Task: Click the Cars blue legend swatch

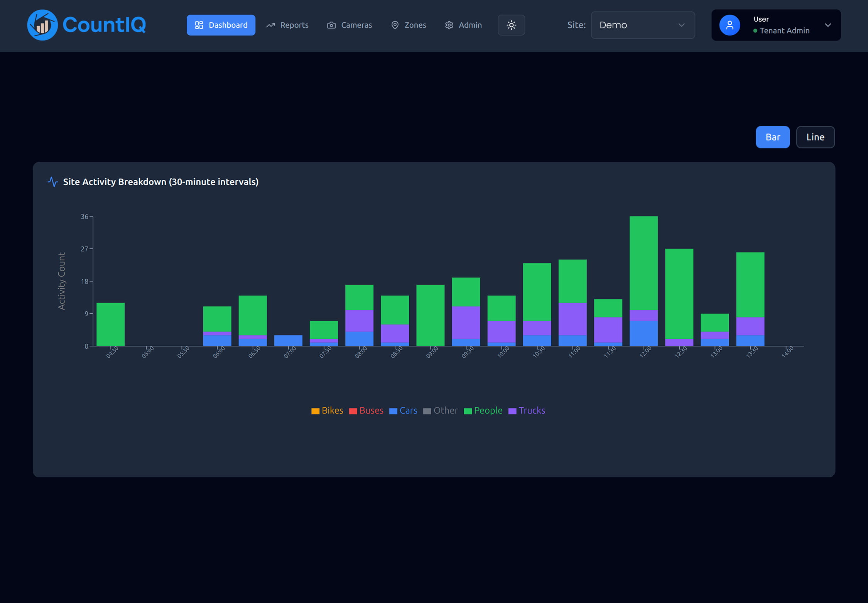Action: pos(393,411)
